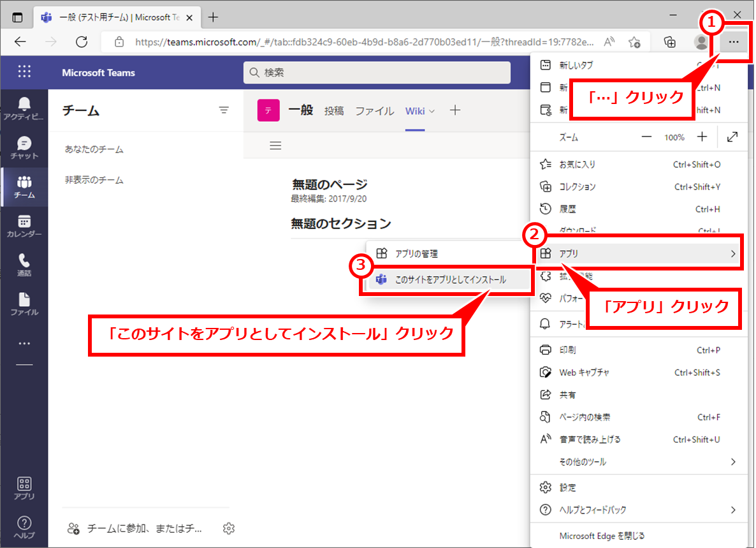This screenshot has height=548, width=756.
Task: Expand その他のツール submenu
Action: [638, 462]
